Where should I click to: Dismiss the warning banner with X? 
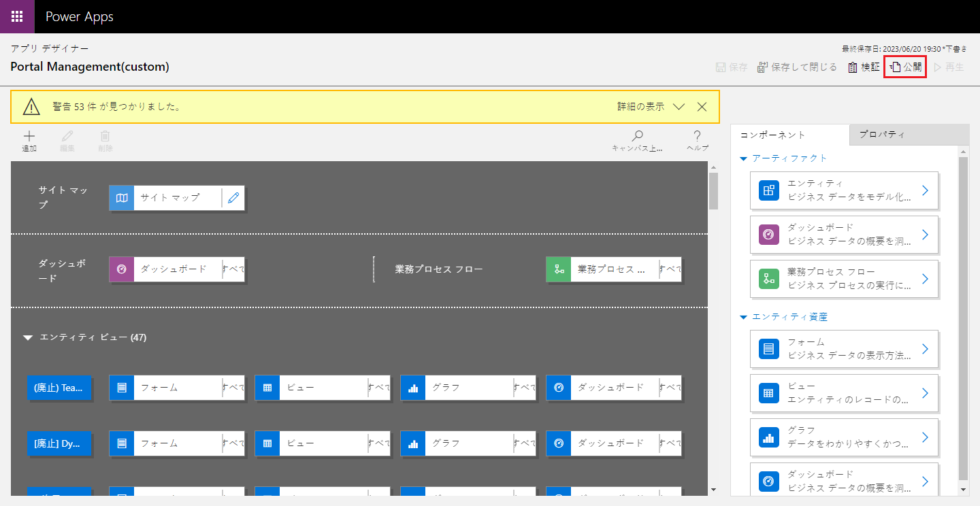(x=702, y=107)
